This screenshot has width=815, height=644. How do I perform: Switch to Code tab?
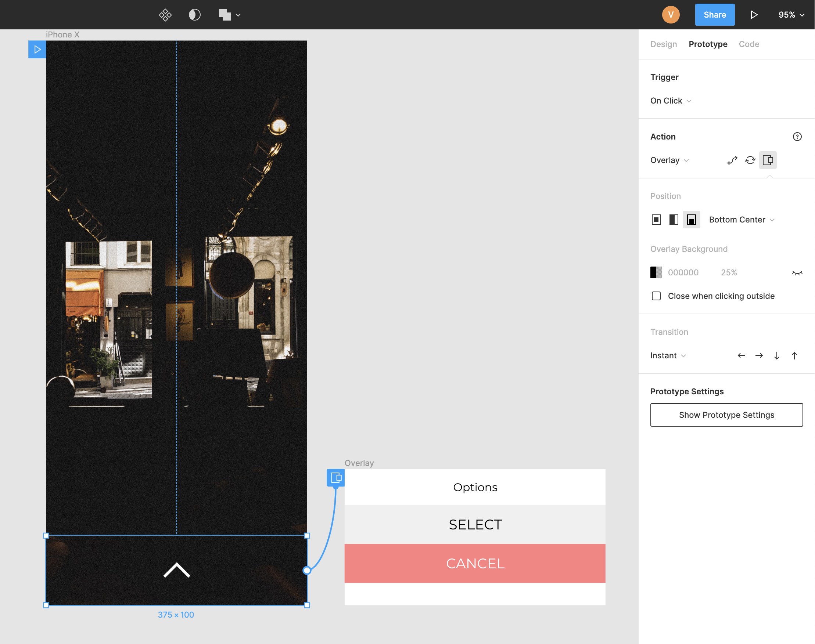click(x=748, y=44)
